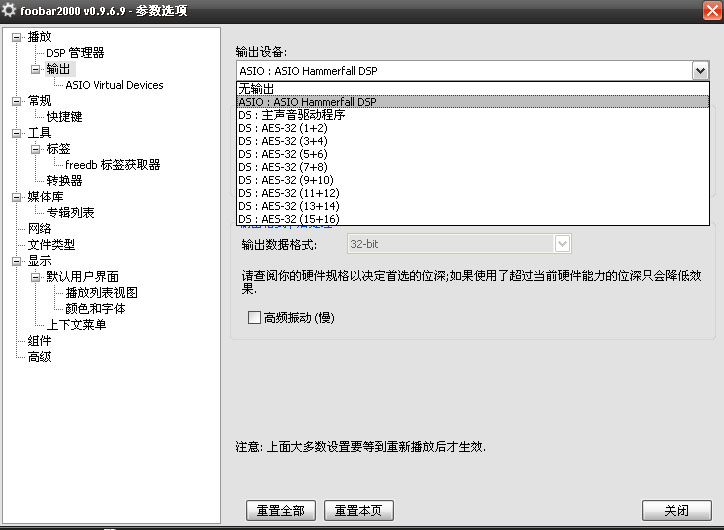Pick DS : AES-32 (7+8) output
Screen dimensions: 724x530
point(473,167)
